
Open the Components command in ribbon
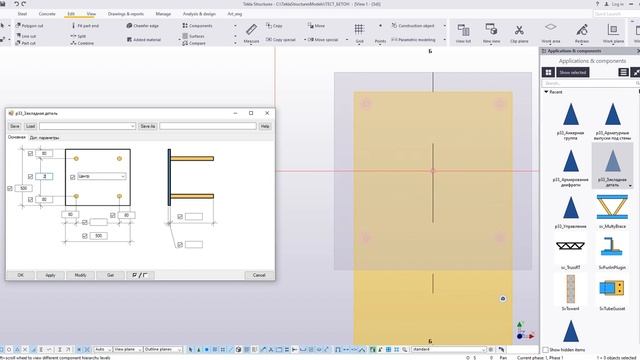[x=197, y=26]
